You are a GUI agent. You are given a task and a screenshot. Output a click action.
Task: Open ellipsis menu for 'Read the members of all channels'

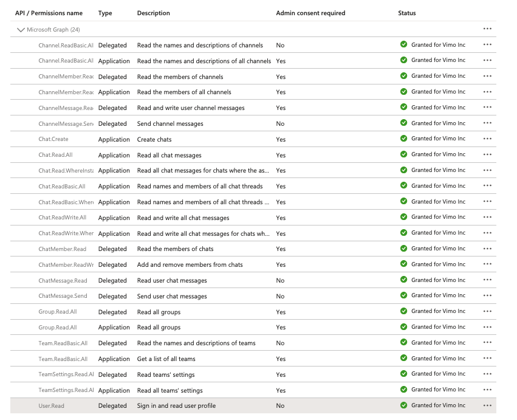487,92
